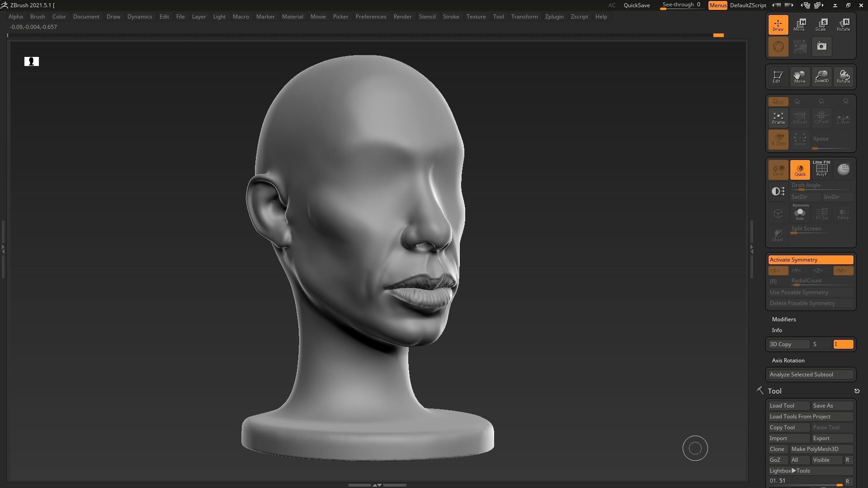Click Lightbox Tools button
This screenshot has height=488, width=868.
point(811,471)
